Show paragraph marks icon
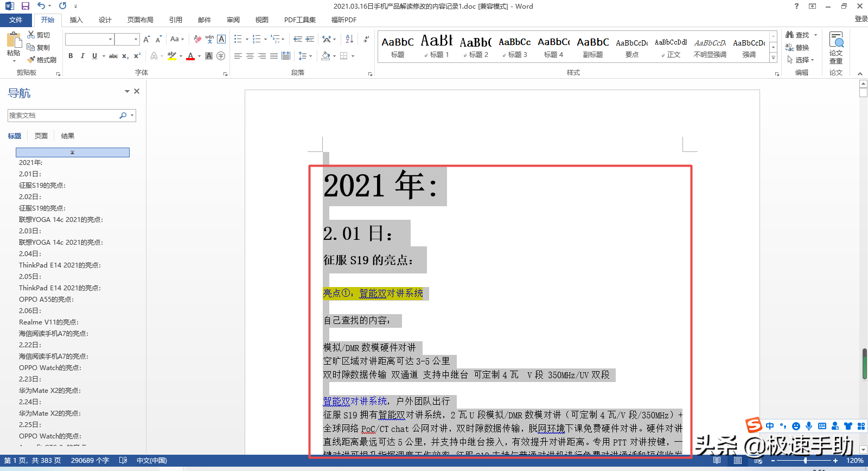The width and height of the screenshot is (868, 471). pos(367,39)
